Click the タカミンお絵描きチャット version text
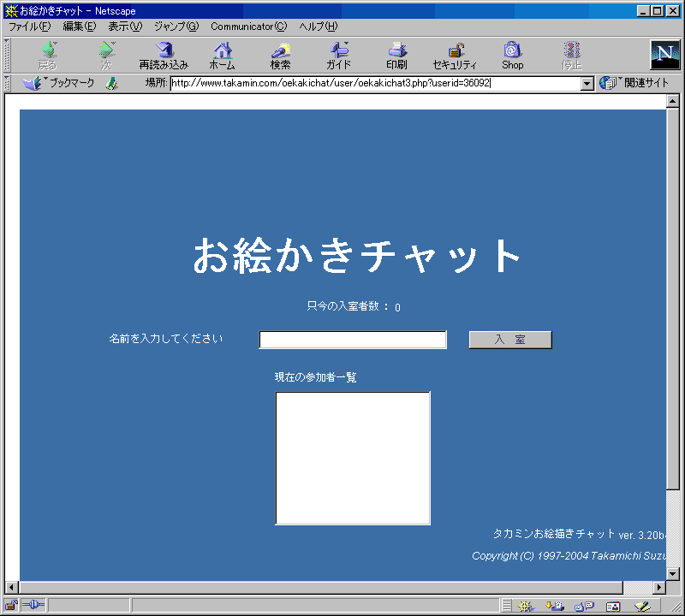The image size is (685, 616). pos(580,535)
